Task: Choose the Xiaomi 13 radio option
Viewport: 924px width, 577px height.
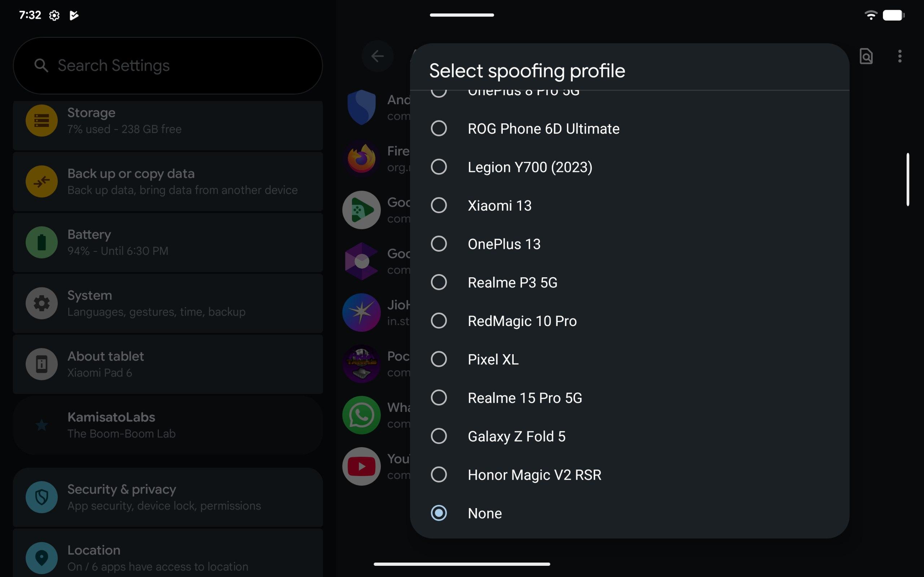Action: pos(439,205)
